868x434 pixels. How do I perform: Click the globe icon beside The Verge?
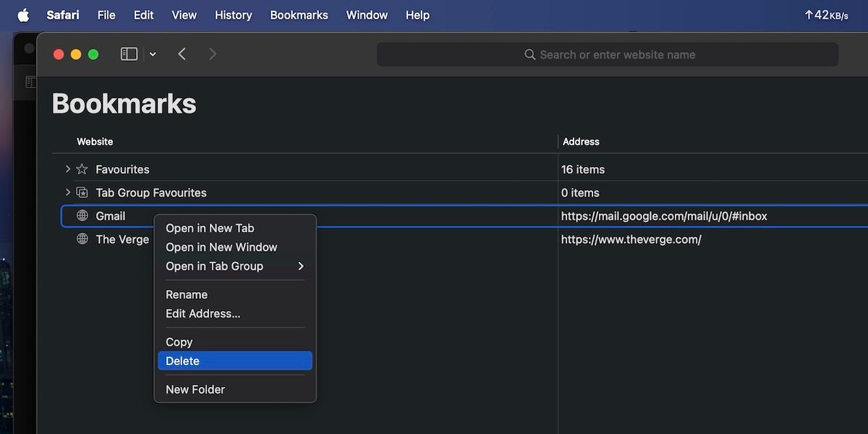pos(82,239)
